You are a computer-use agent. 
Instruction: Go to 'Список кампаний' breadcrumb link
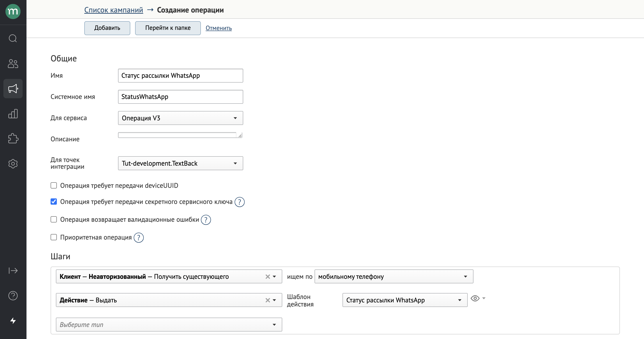click(113, 10)
